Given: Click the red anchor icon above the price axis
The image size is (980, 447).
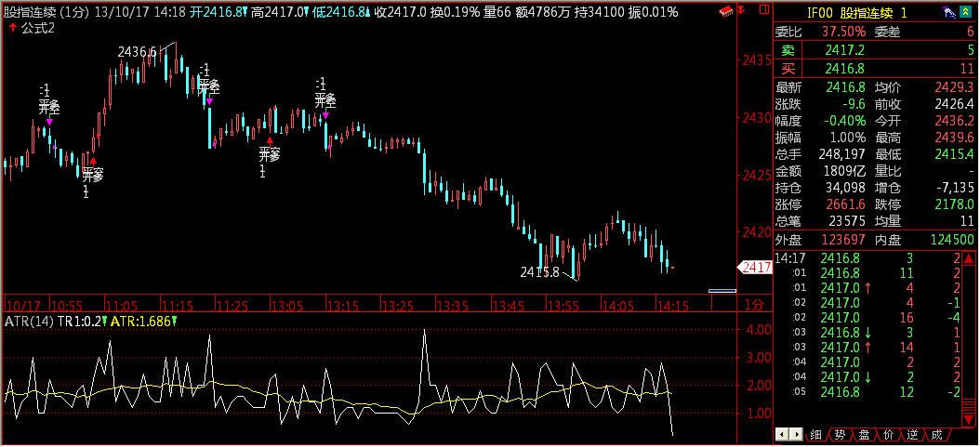Looking at the screenshot, I should click(x=741, y=11).
